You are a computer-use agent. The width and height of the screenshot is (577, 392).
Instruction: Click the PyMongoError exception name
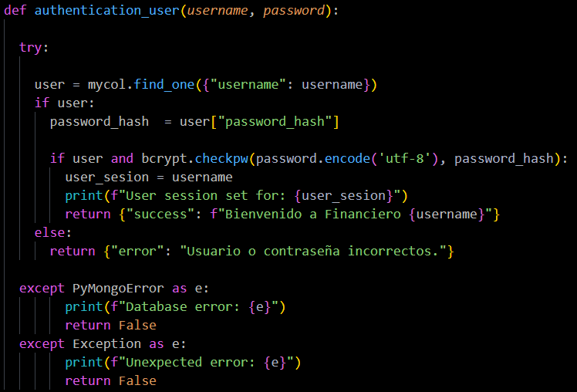coord(118,288)
